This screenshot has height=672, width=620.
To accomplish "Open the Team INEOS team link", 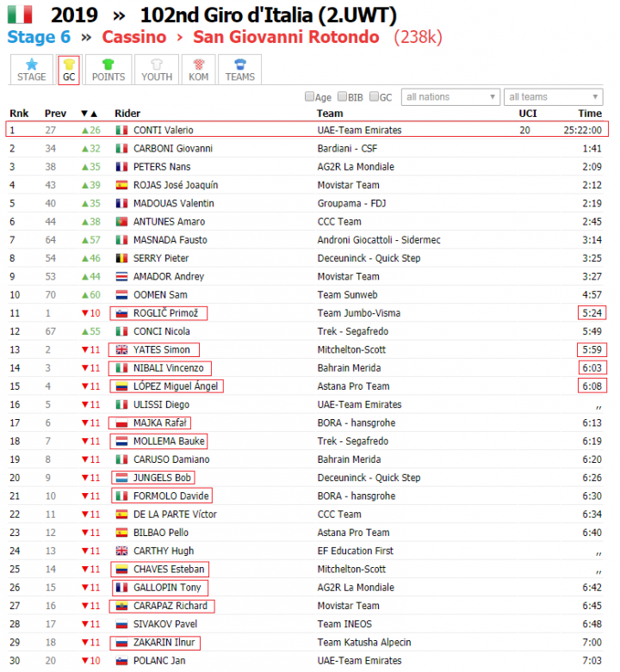I will [x=344, y=624].
